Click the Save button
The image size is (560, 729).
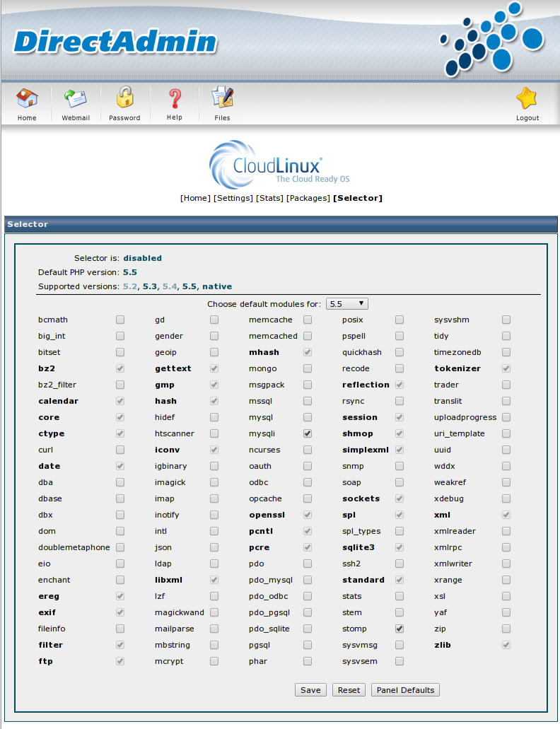pyautogui.click(x=310, y=690)
